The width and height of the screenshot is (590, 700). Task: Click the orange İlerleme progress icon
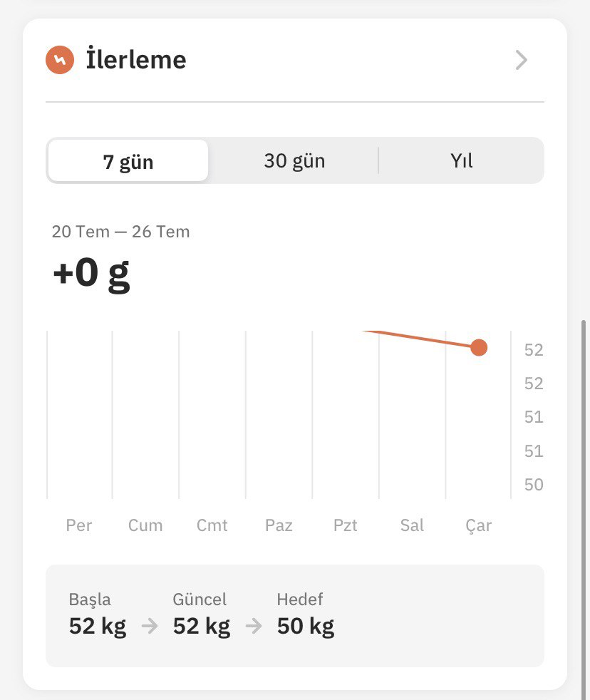pos(60,60)
